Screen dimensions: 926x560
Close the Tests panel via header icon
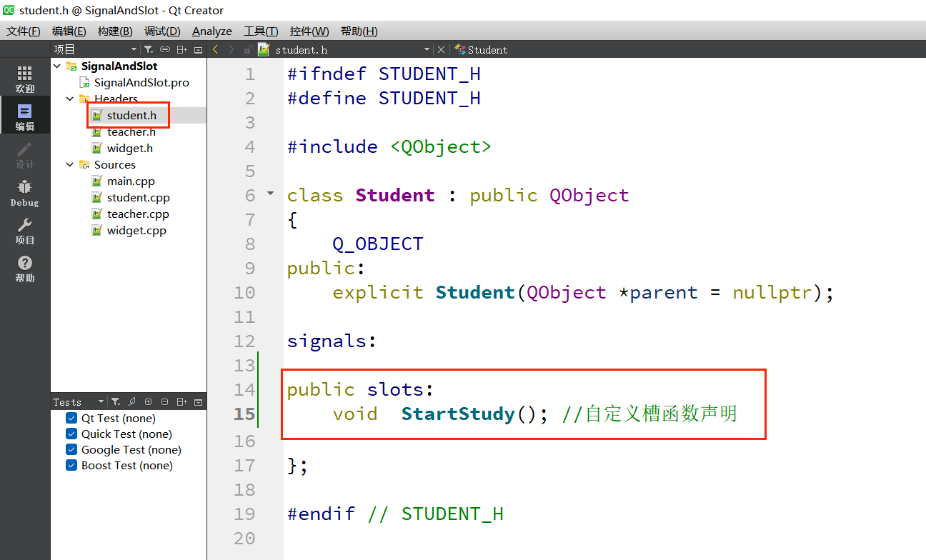tap(198, 402)
